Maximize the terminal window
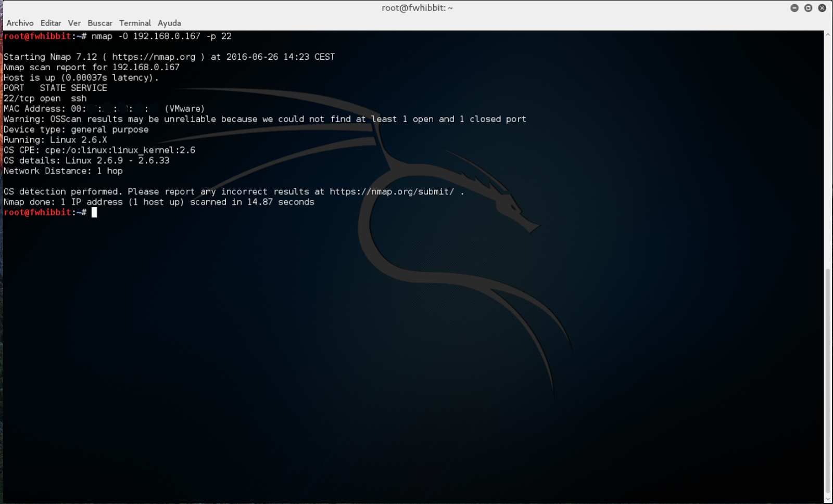The image size is (833, 504). click(809, 8)
